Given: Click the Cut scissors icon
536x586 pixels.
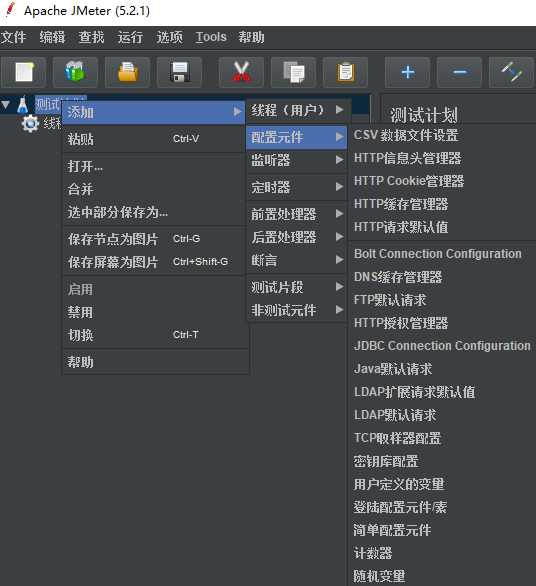Looking at the screenshot, I should point(241,72).
